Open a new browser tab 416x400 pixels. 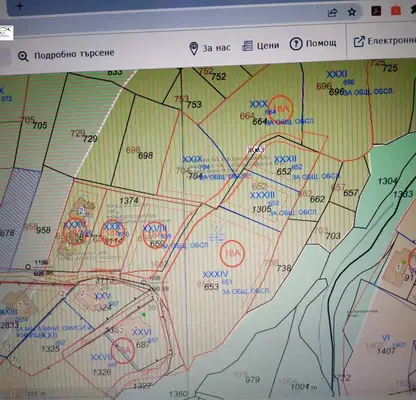click(x=20, y=6)
